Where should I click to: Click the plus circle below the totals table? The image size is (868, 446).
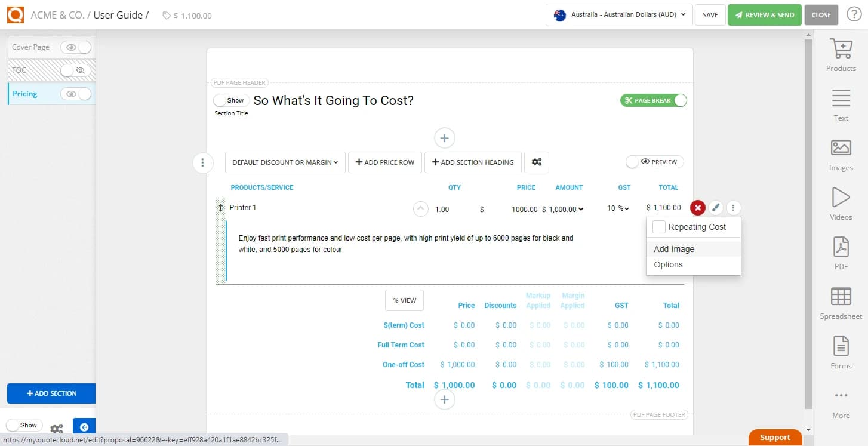click(444, 399)
